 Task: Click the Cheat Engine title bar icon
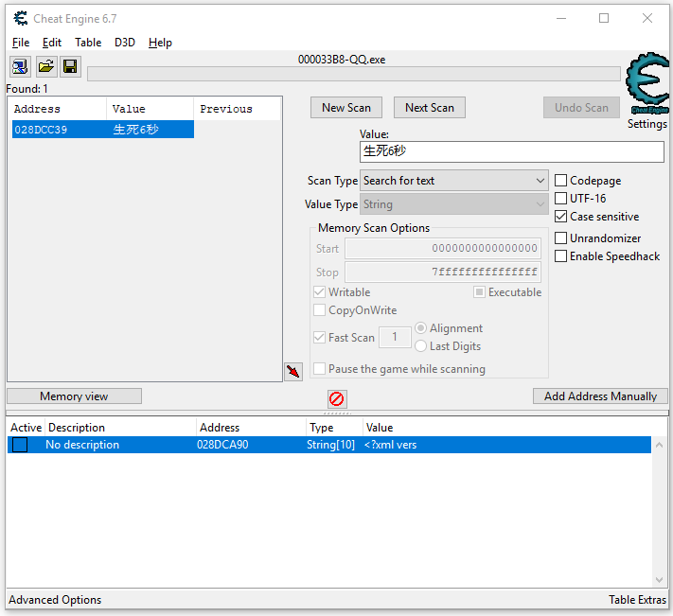(x=20, y=18)
